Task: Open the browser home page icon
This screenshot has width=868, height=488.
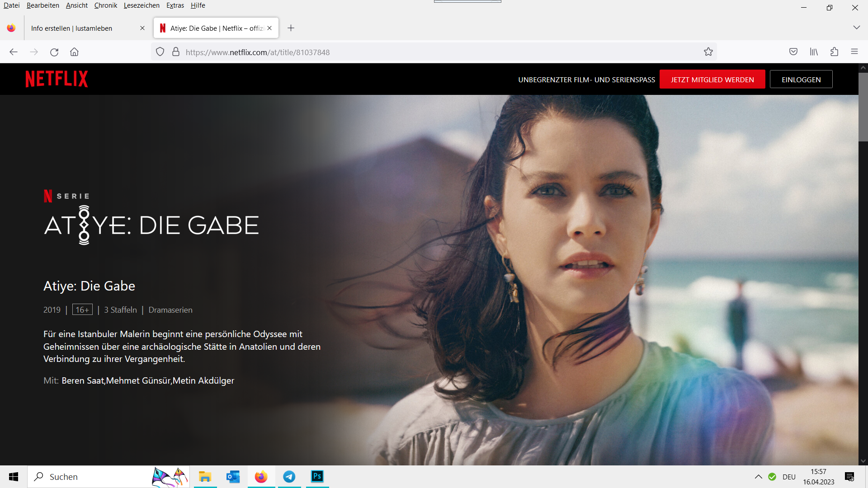Action: (75, 52)
